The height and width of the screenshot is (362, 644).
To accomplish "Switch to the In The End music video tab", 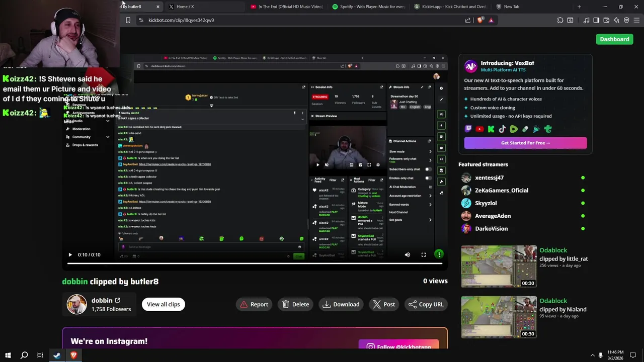I will tap(286, 7).
